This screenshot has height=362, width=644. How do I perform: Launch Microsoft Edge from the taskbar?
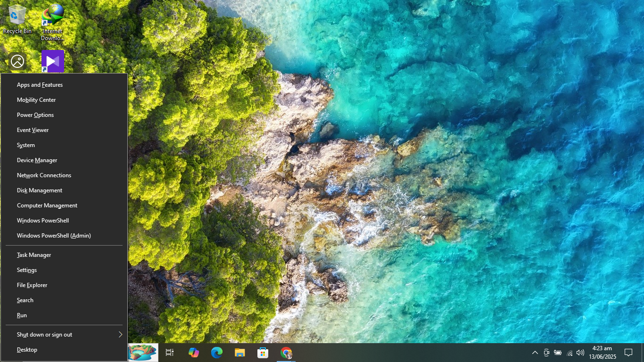coord(216,353)
